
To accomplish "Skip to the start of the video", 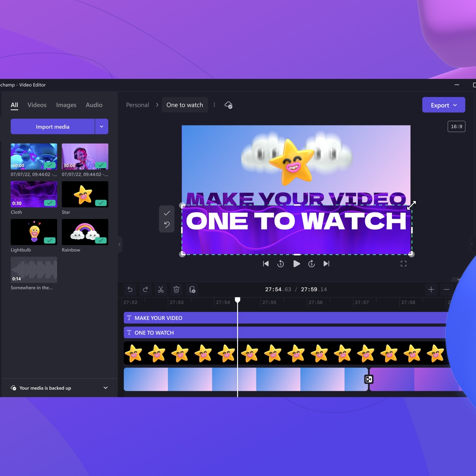I will click(x=266, y=264).
